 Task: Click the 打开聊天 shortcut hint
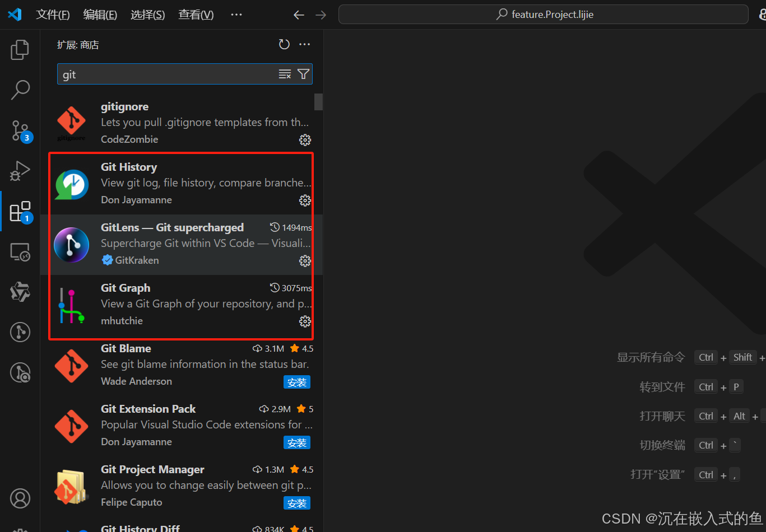tap(662, 416)
